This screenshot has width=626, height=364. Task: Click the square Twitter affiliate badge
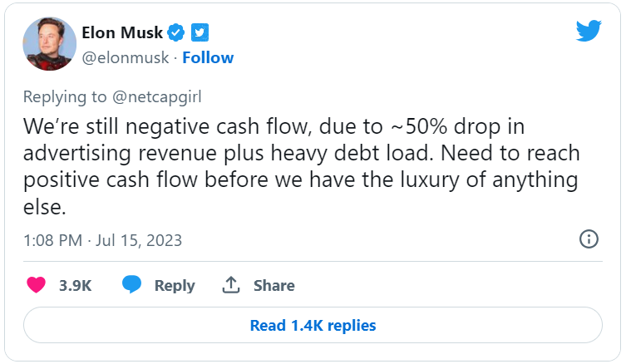pos(200,32)
